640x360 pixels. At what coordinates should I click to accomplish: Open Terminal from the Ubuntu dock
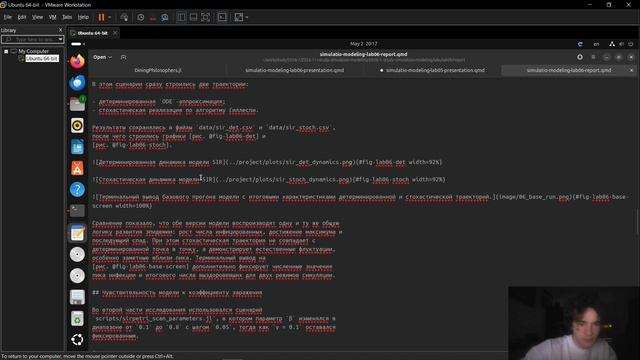click(77, 211)
